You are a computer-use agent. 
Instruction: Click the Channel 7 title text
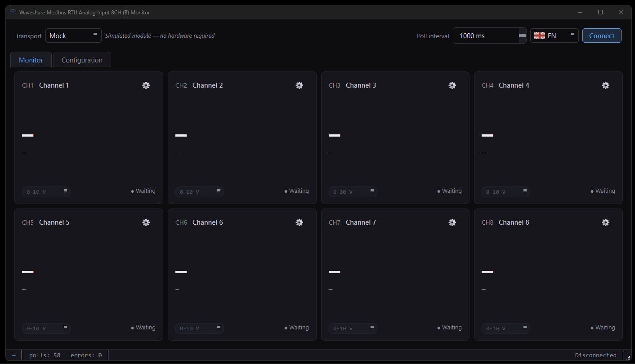tap(361, 222)
